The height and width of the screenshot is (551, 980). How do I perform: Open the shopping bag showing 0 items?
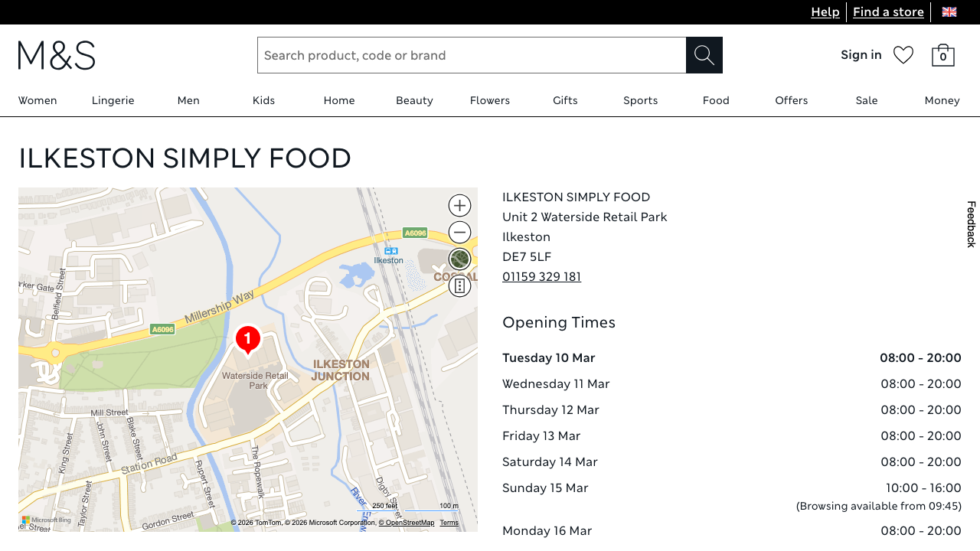point(942,55)
